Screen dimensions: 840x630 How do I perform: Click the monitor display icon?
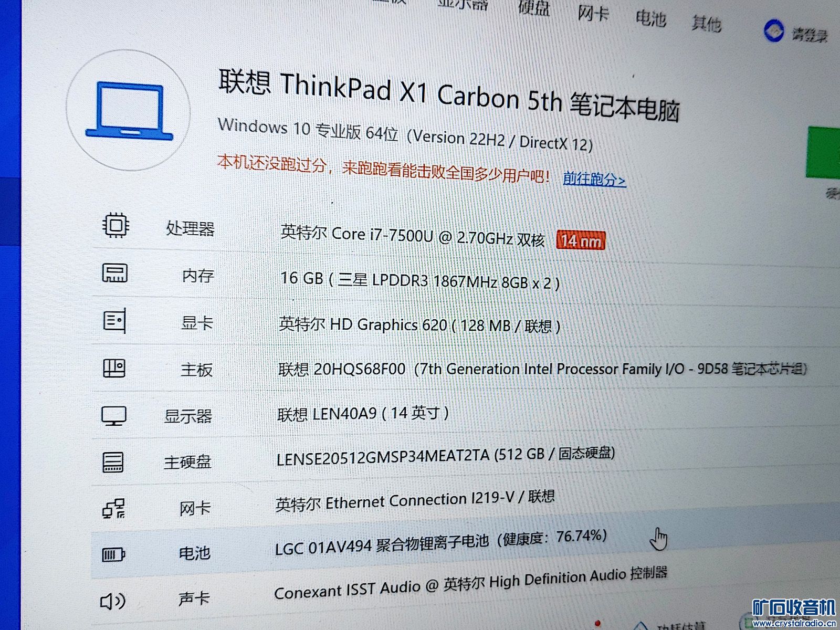[x=113, y=415]
